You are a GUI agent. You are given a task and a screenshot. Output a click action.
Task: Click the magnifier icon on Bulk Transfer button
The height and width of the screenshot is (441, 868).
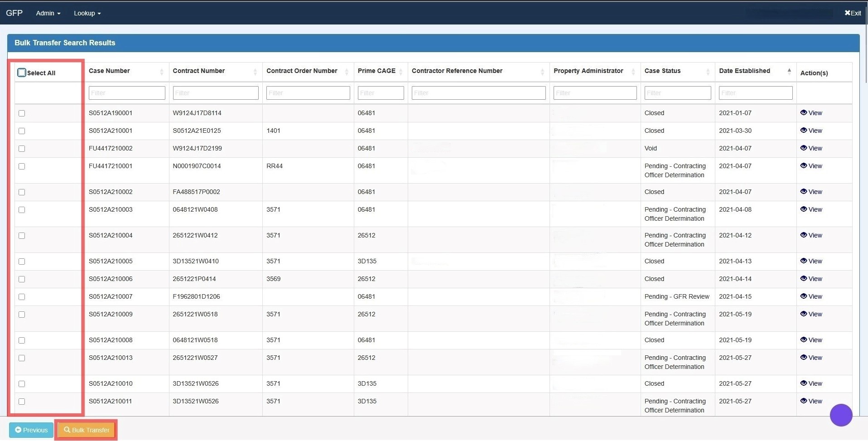tap(67, 430)
